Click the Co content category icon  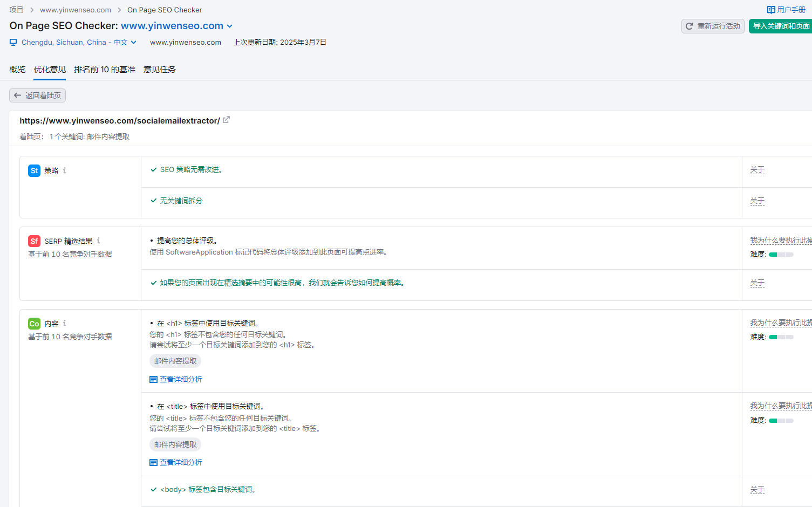(x=34, y=324)
